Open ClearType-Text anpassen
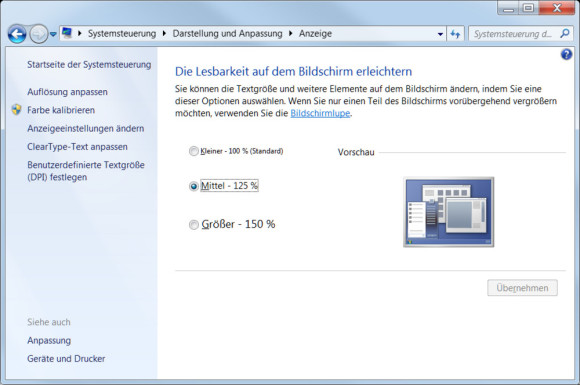Image resolution: width=580 pixels, height=385 pixels. point(77,147)
